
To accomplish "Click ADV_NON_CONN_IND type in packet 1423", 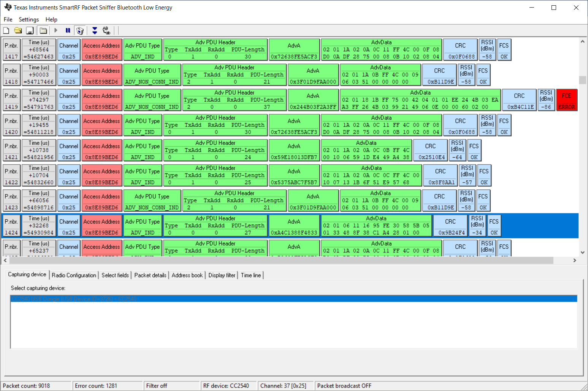I will (152, 200).
